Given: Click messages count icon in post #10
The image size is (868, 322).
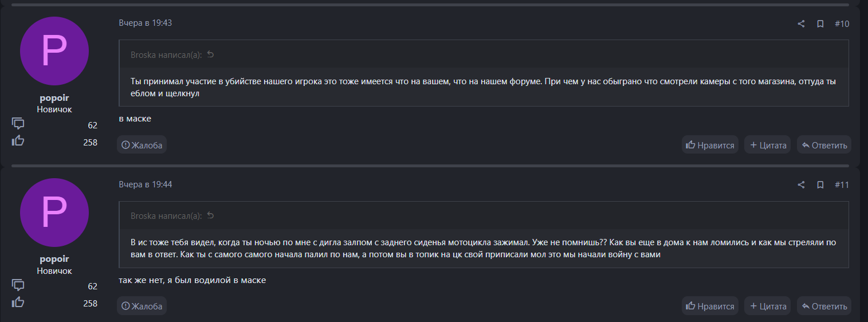Looking at the screenshot, I should point(18,124).
